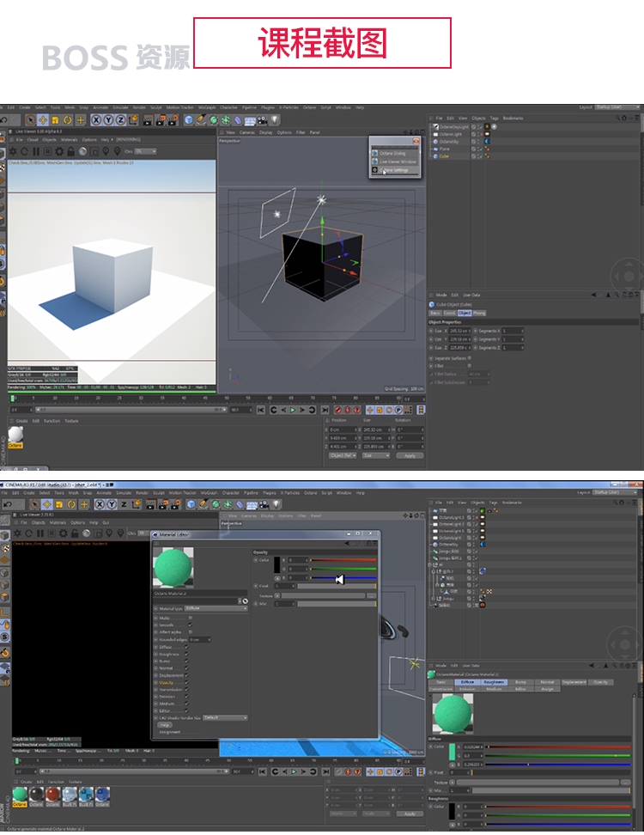Toggle Displacement channel checkbox in Material Editor
The width and height of the screenshot is (644, 835).
(x=187, y=675)
